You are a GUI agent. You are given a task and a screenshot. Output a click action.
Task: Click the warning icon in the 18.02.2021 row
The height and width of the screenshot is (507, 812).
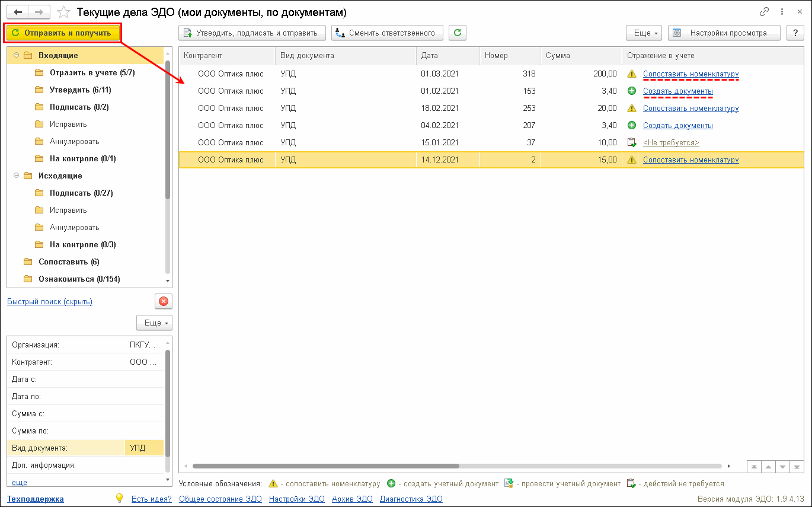[x=631, y=109]
